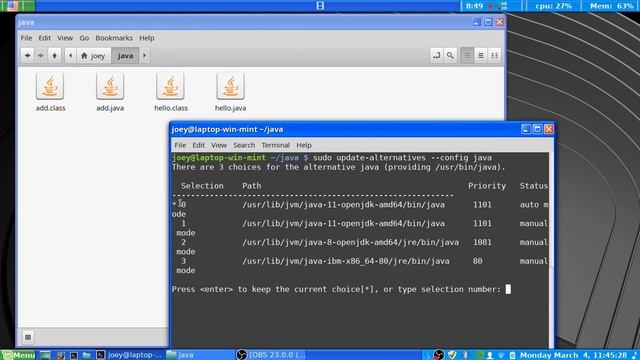Viewport: 640px width, 360px height.
Task: Open file manager search
Action: [x=450, y=56]
